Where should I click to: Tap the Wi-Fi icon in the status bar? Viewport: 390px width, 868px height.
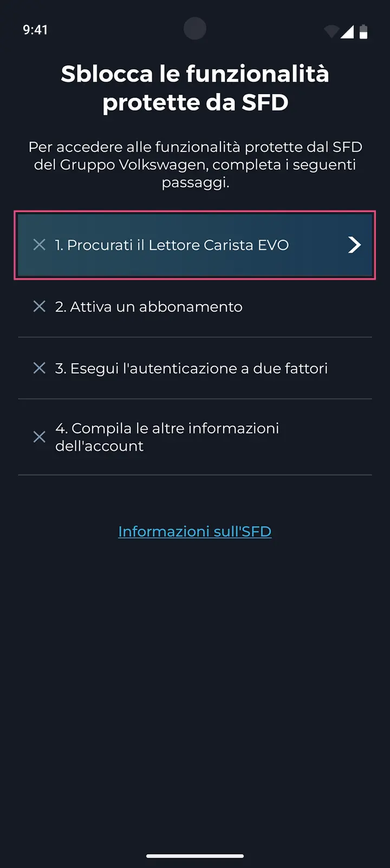(330, 31)
